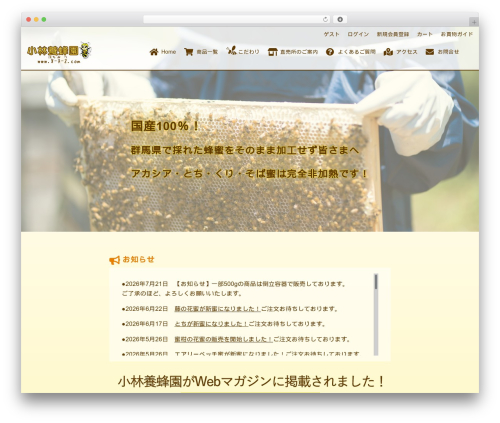Click the 新規会員登録 link
Screen dimensions: 500x423
click(393, 34)
